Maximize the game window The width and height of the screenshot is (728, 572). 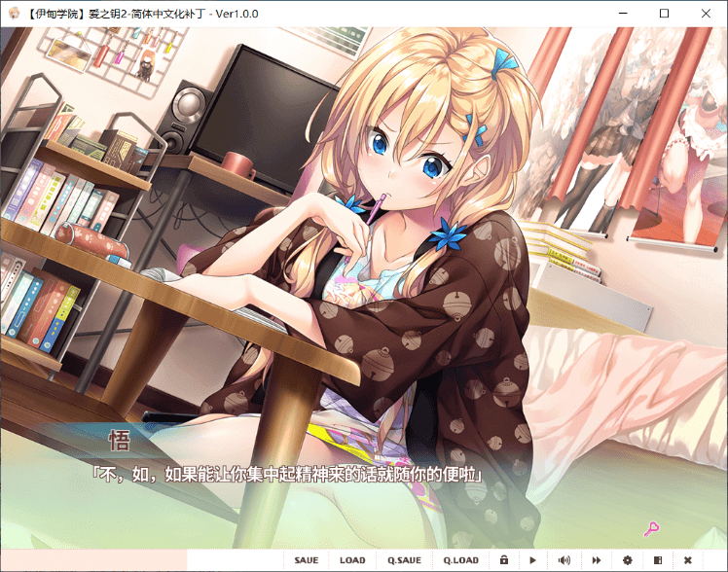[x=664, y=14]
